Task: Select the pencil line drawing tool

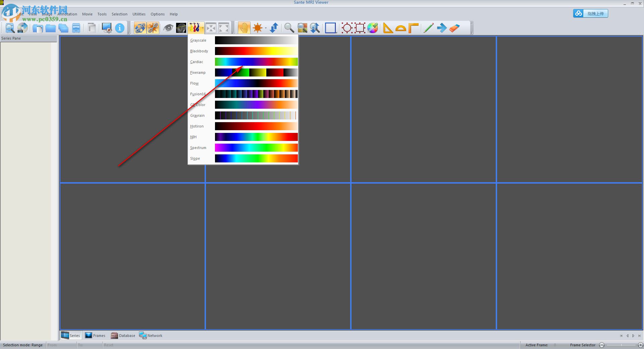Action: coord(428,28)
